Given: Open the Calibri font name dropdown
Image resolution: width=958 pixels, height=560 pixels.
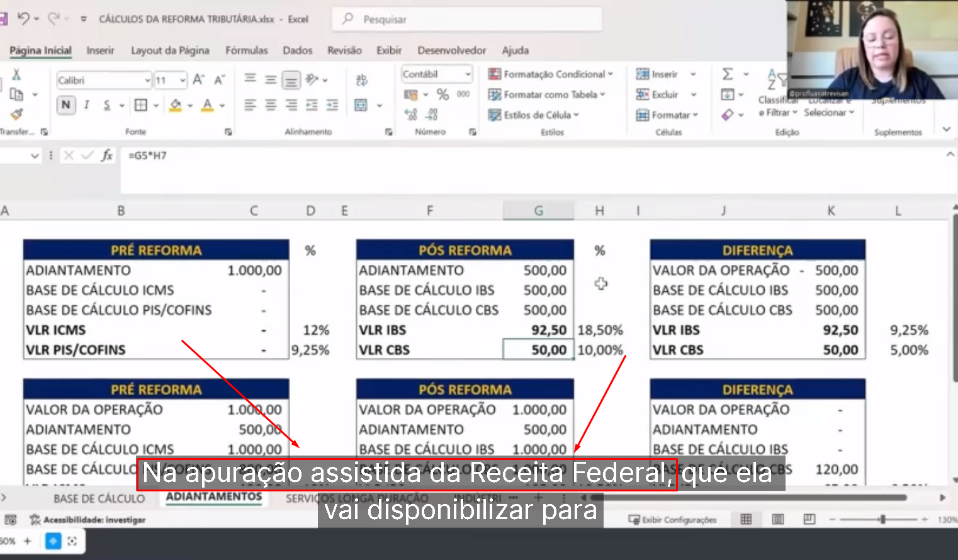Looking at the screenshot, I should [x=147, y=81].
